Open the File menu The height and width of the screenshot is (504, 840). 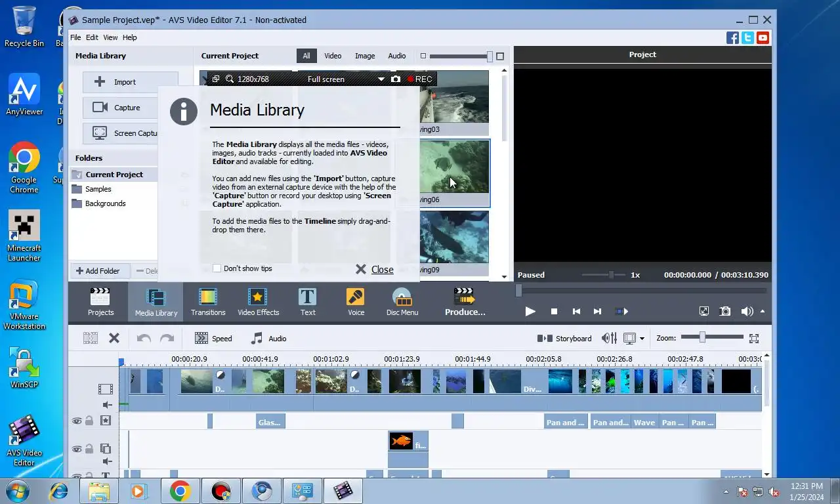(x=75, y=37)
